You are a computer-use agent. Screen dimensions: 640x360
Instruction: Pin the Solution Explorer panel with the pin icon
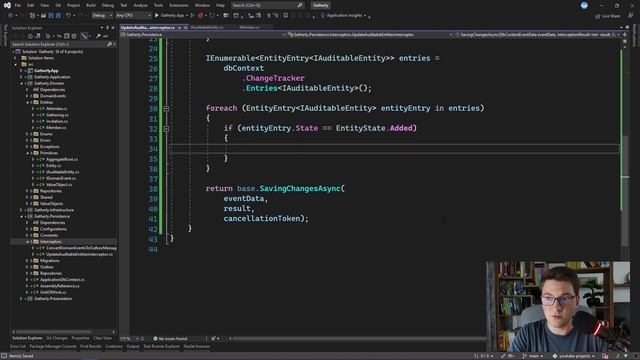tap(107, 28)
